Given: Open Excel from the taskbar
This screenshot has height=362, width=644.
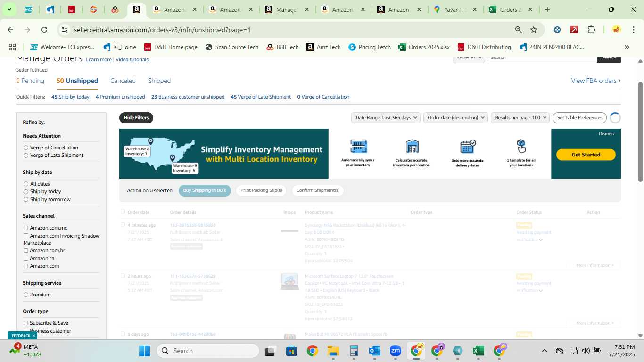Looking at the screenshot, I should click(x=478, y=351).
